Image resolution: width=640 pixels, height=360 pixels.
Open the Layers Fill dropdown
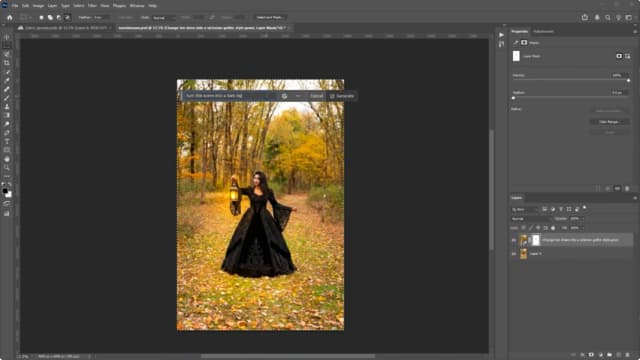click(577, 228)
